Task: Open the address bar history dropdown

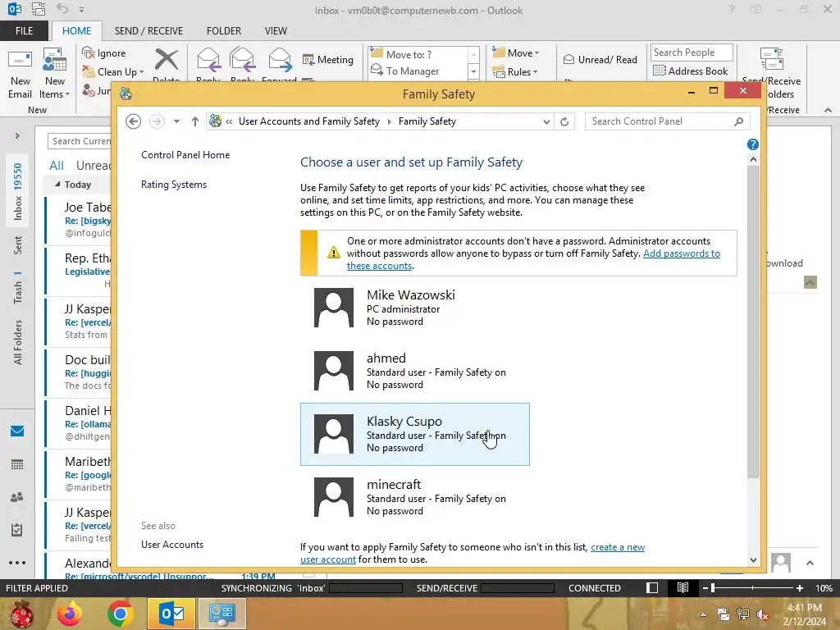Action: pyautogui.click(x=546, y=121)
